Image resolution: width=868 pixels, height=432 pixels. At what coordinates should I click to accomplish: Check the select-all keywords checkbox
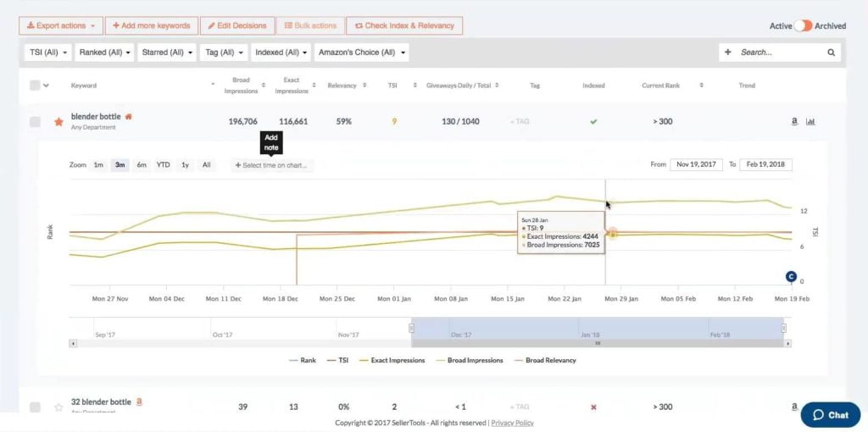(35, 86)
